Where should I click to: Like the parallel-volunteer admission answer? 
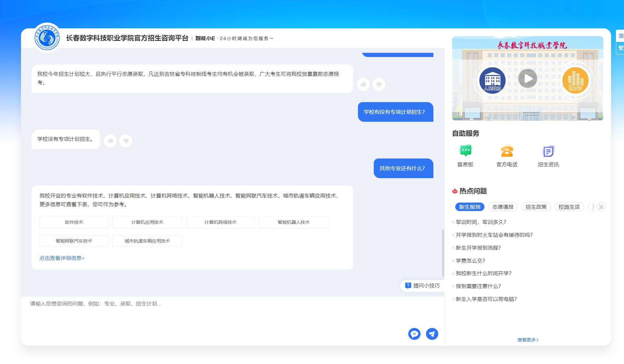[363, 84]
